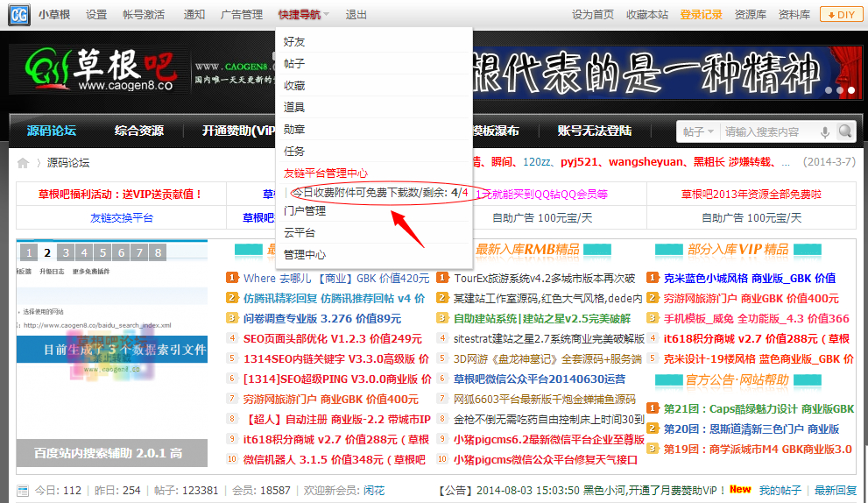Click the home icon in breadcrumb
Screen dimensions: 868x503
[23, 163]
